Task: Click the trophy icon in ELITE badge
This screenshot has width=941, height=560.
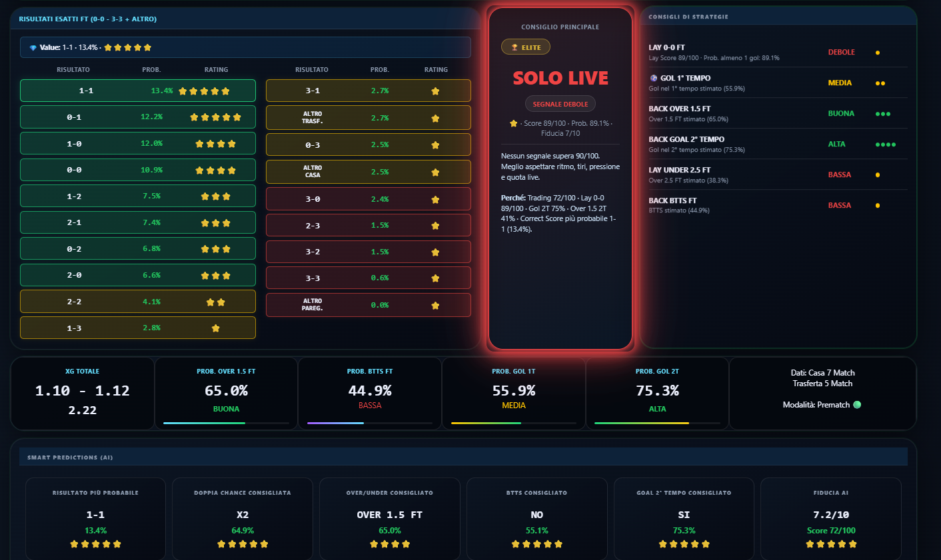Action: coord(514,47)
